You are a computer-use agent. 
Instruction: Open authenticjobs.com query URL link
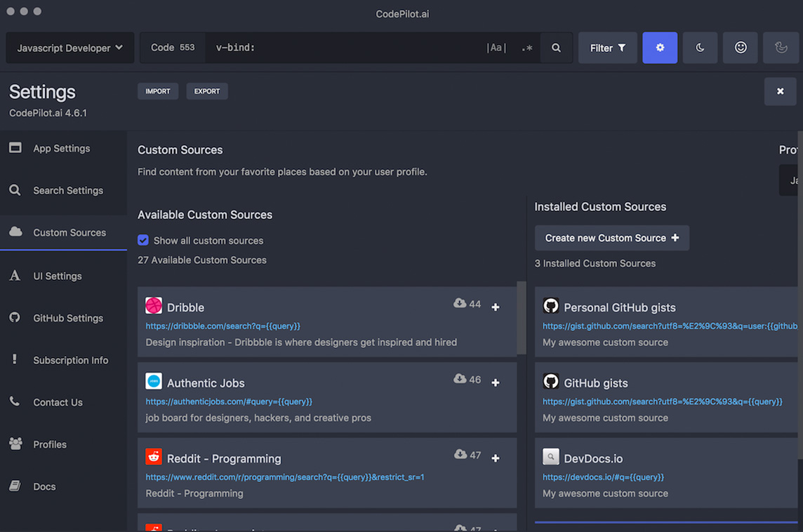pyautogui.click(x=229, y=402)
